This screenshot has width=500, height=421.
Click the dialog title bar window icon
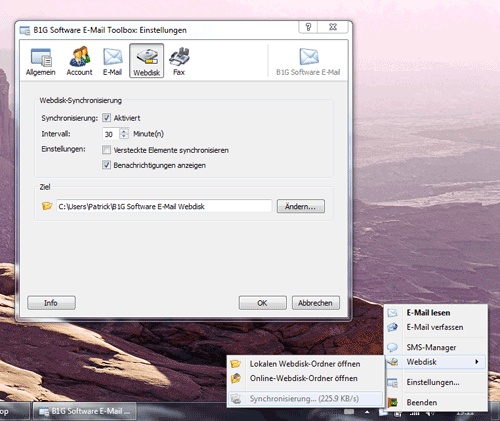coord(25,30)
